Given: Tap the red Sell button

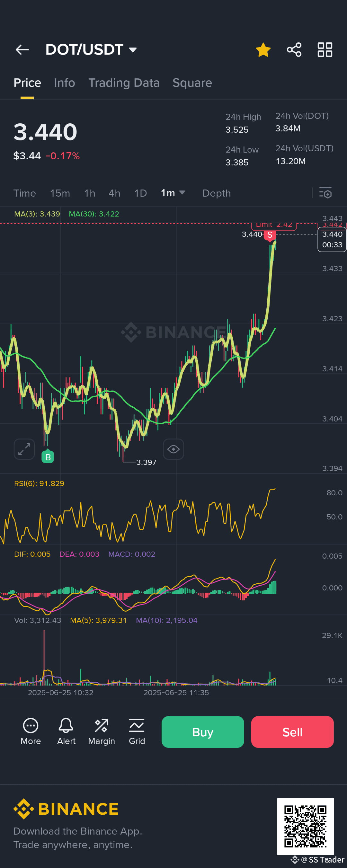Looking at the screenshot, I should [292, 732].
